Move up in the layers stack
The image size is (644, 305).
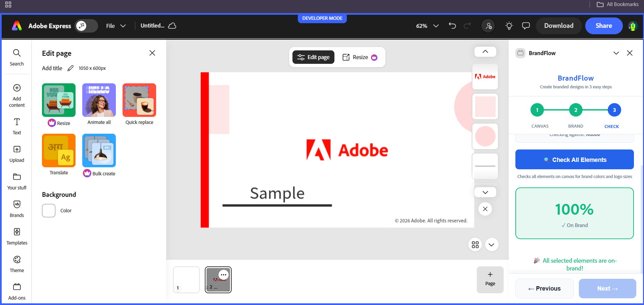pyautogui.click(x=485, y=52)
